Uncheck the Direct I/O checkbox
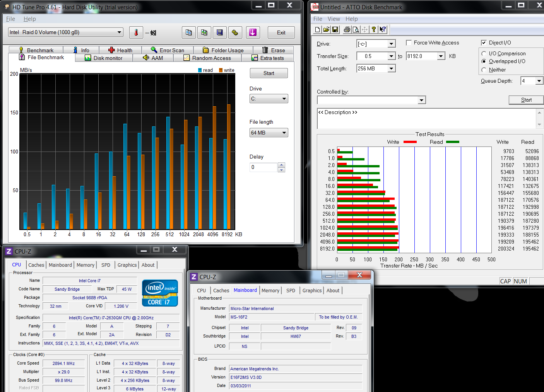Screen dimensions: 544x392 [x=484, y=43]
